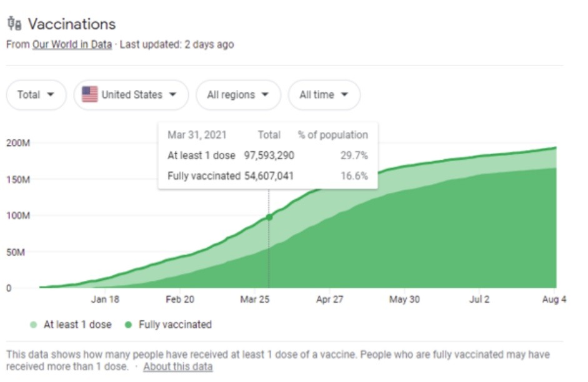
Task: Click the 29.7% population value in tooltip
Action: 354,155
